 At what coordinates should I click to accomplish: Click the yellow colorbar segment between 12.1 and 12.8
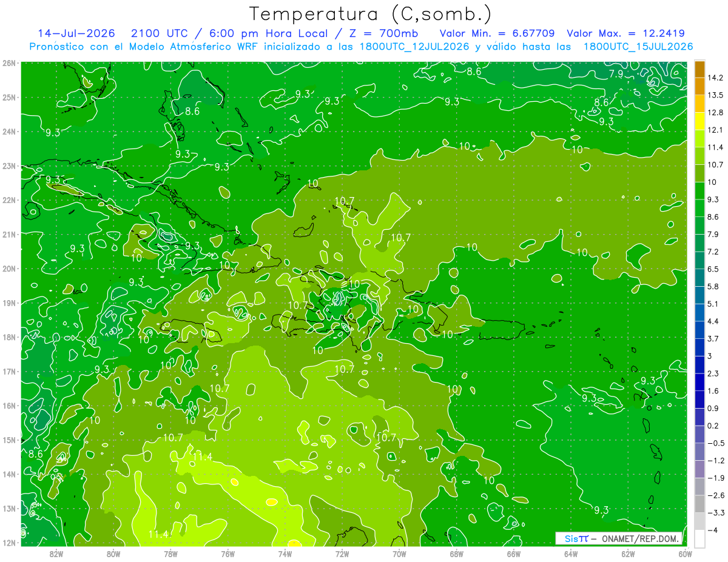699,121
